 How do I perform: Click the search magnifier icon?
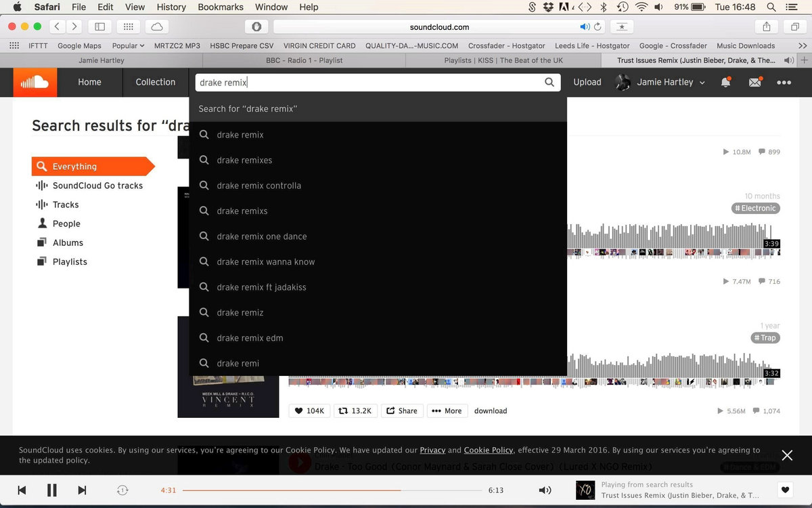click(549, 82)
